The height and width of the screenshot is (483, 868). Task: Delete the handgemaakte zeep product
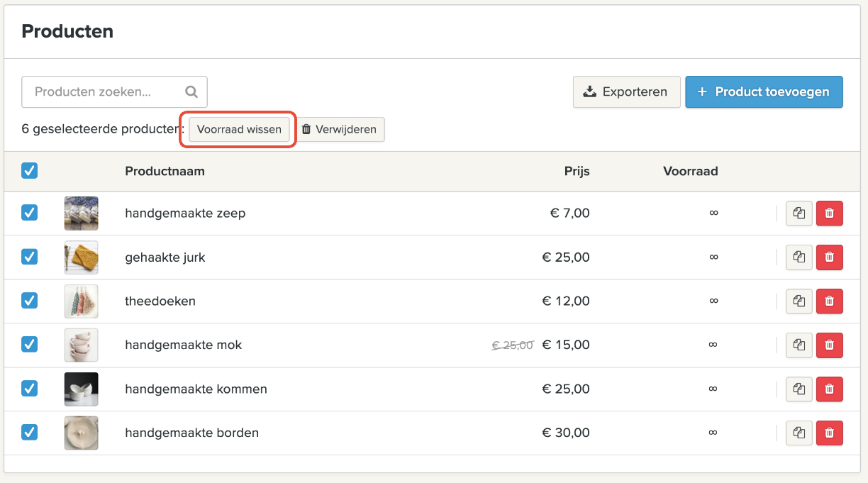click(x=830, y=213)
